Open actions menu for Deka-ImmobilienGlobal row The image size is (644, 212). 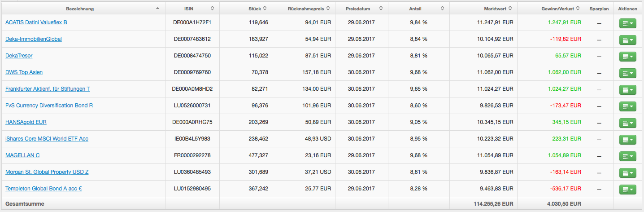coord(627,40)
